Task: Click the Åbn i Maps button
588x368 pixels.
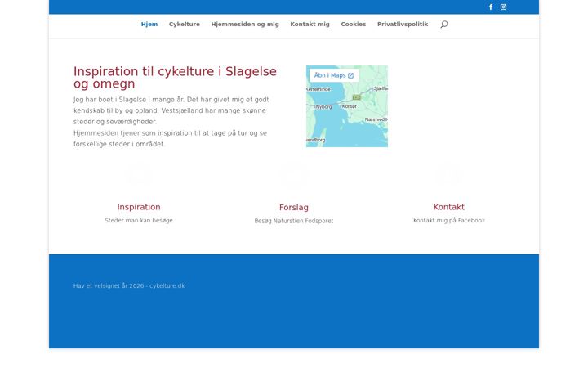Action: (334, 75)
